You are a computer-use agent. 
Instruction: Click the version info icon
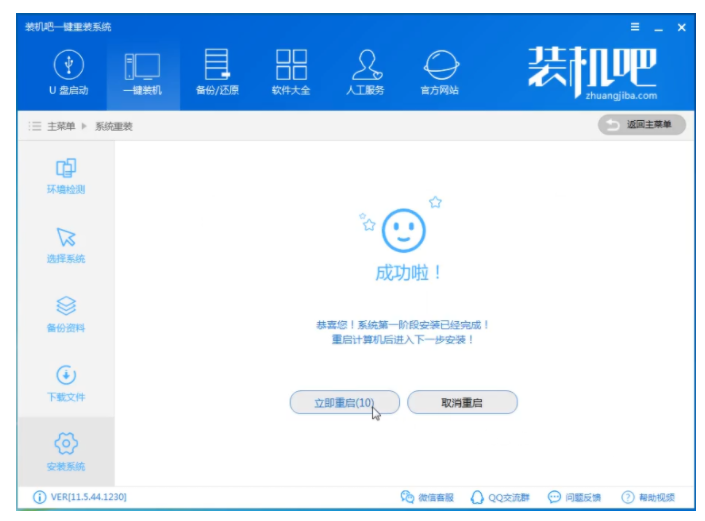coord(40,497)
